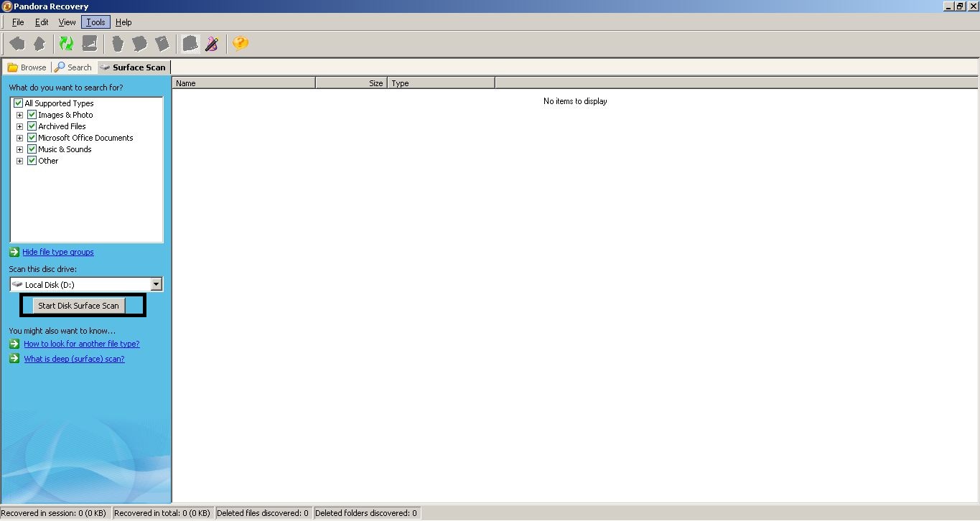Sort by the Size column header
Viewport: 980px width, 521px height.
pyautogui.click(x=352, y=83)
